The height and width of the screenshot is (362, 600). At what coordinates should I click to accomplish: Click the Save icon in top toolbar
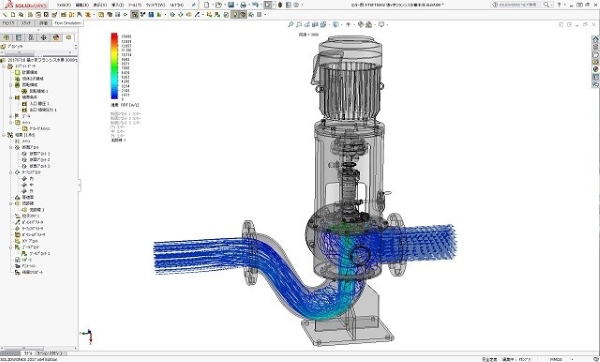231,5
